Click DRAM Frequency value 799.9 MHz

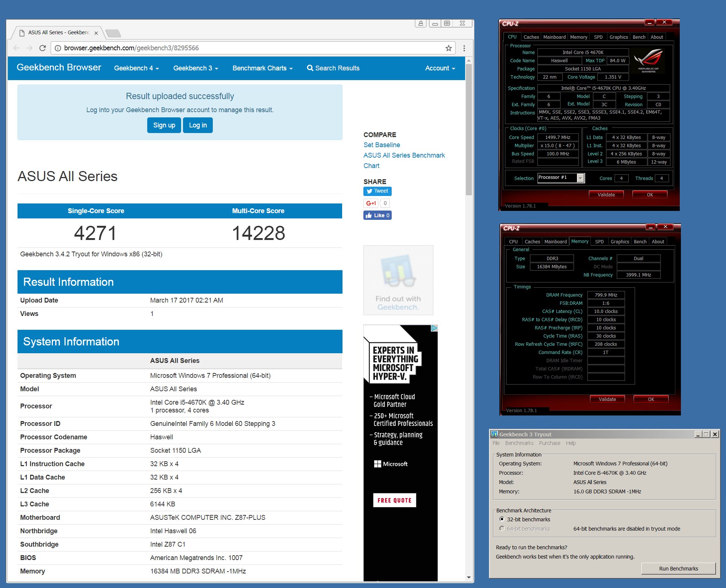(x=606, y=295)
